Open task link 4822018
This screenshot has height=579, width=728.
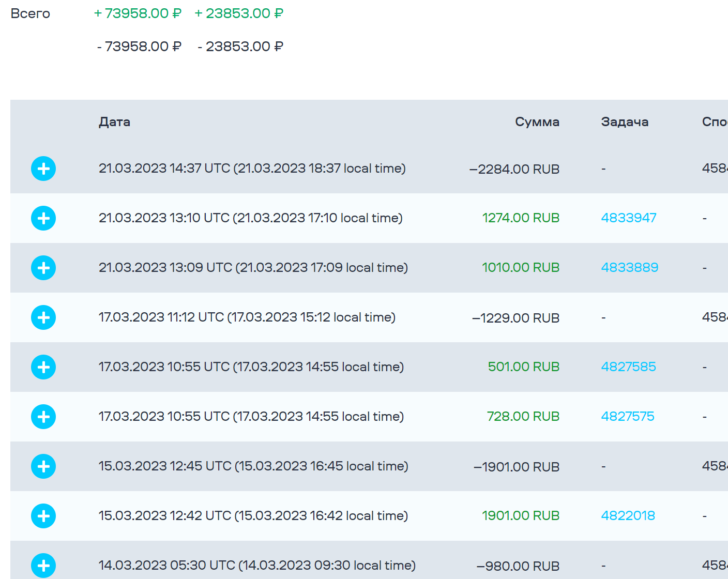pyautogui.click(x=628, y=515)
